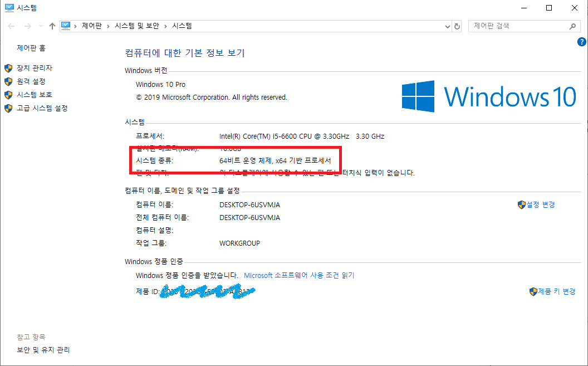Expand the chevron after 제어판 breadcrumb

pyautogui.click(x=108, y=26)
